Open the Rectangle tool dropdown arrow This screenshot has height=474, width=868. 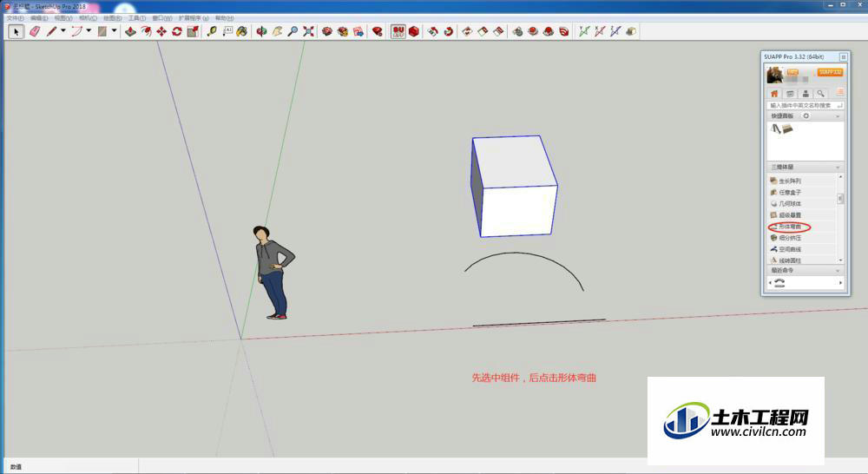[114, 31]
